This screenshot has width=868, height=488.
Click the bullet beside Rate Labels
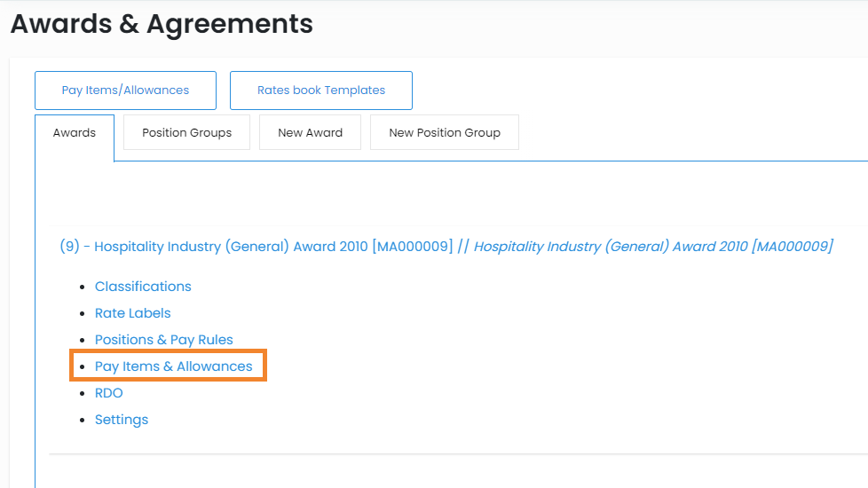click(x=83, y=314)
